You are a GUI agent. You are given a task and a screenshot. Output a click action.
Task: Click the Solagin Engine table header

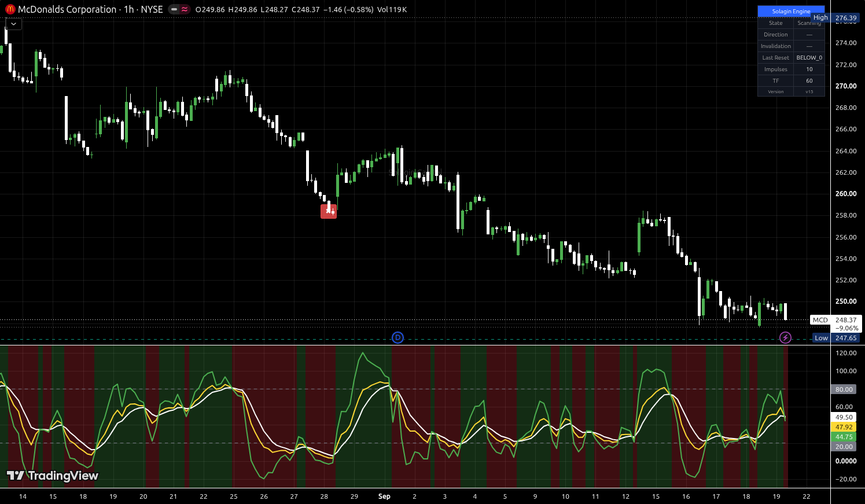791,11
